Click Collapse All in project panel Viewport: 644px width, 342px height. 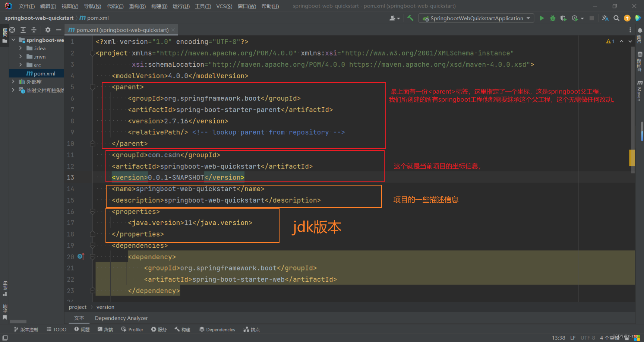tap(34, 30)
